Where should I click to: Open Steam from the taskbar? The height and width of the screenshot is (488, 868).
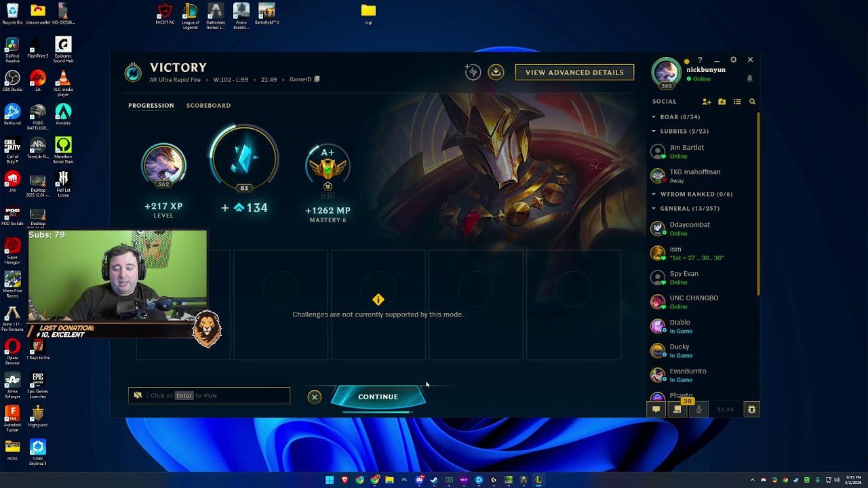tap(434, 480)
